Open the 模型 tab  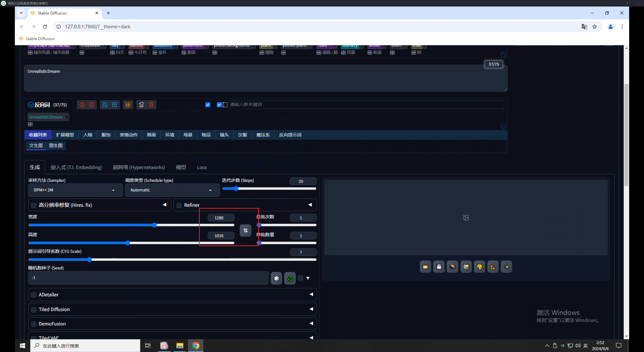point(181,167)
